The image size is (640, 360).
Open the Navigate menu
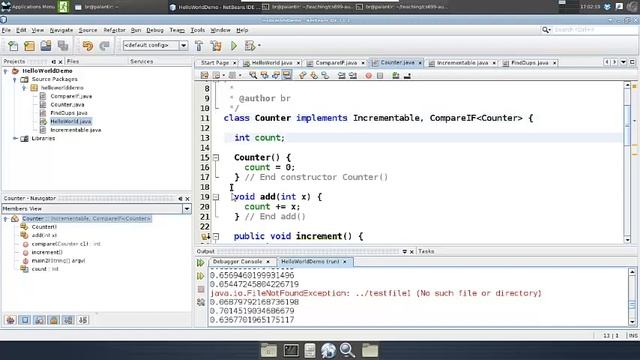click(x=61, y=30)
